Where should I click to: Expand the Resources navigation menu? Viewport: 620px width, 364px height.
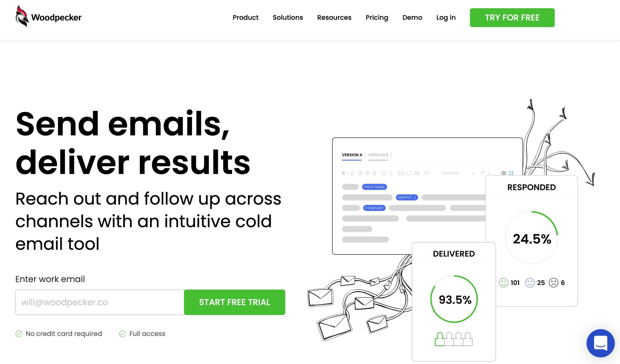click(334, 18)
